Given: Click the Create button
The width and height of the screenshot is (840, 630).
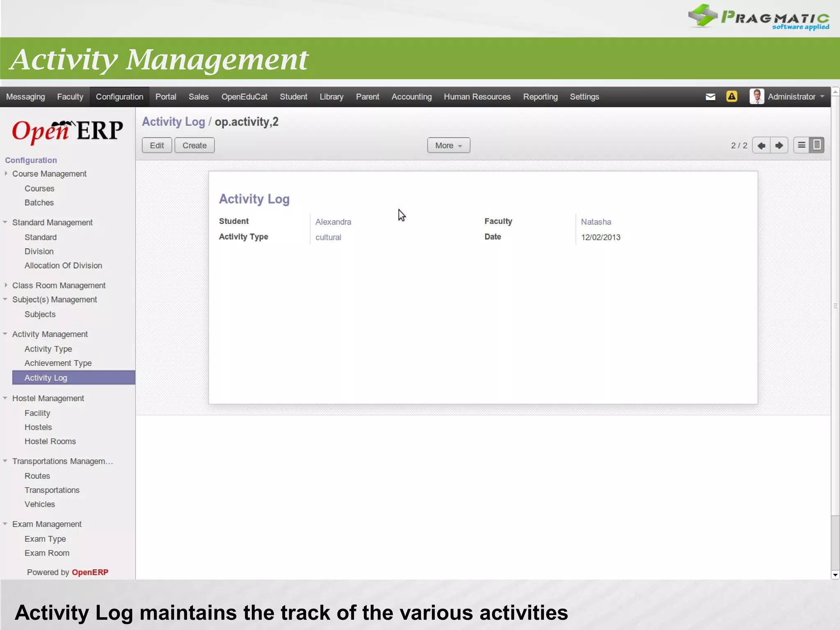Looking at the screenshot, I should [194, 145].
